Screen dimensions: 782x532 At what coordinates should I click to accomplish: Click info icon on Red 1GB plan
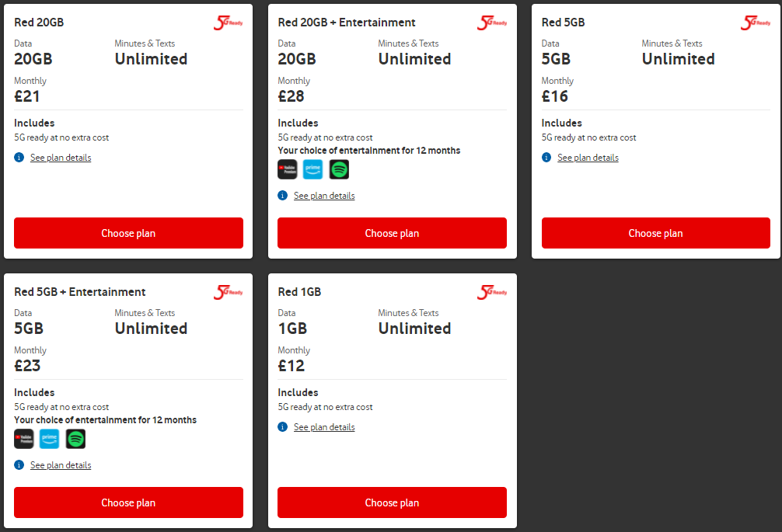[283, 427]
